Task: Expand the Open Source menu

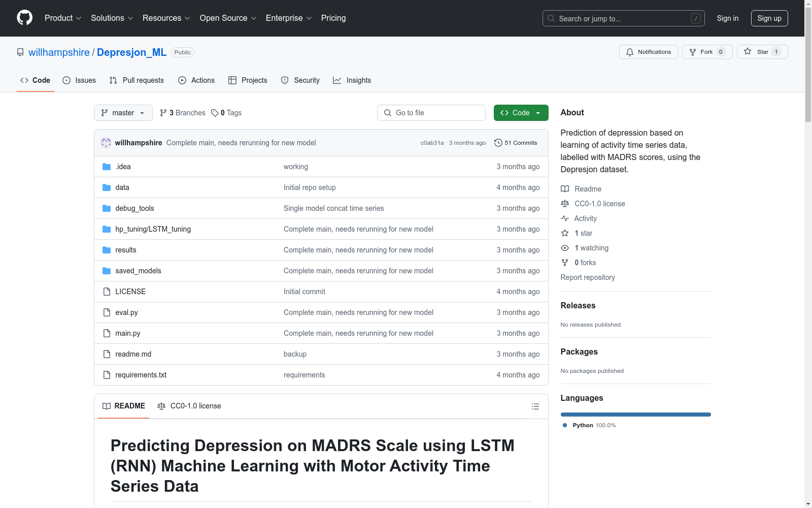Action: [x=228, y=18]
